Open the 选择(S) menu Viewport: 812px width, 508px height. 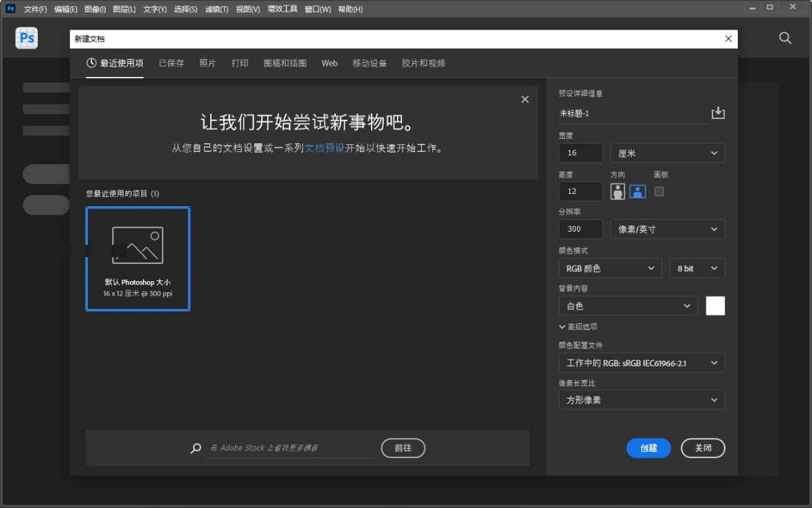(185, 9)
